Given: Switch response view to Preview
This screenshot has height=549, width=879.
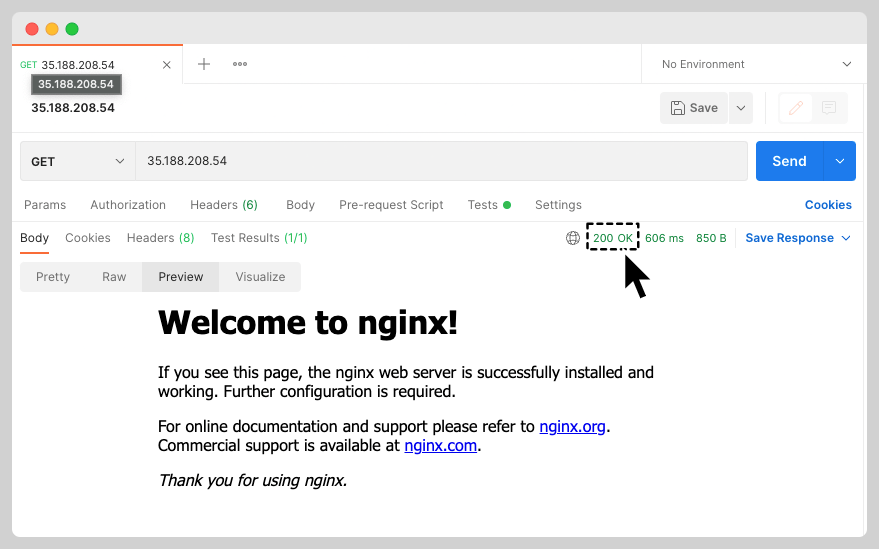Looking at the screenshot, I should click(181, 276).
